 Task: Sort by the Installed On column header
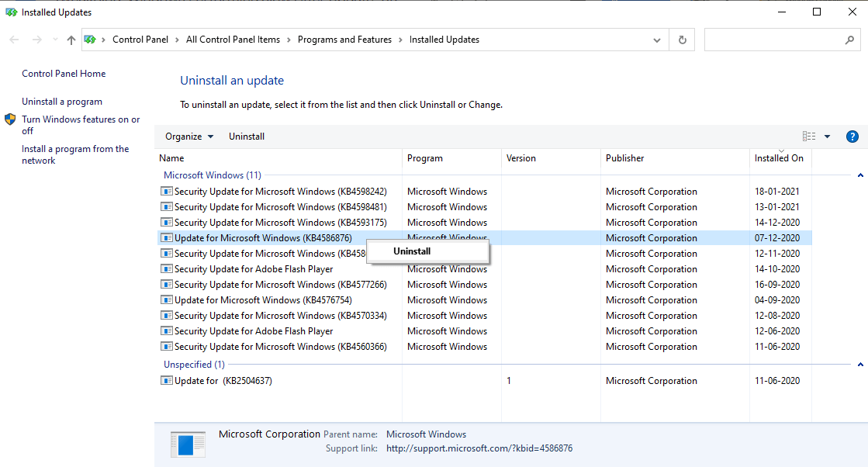pos(779,158)
